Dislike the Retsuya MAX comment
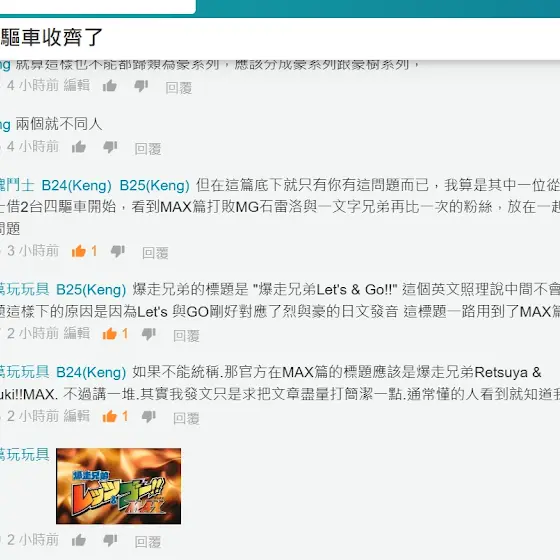Image resolution: width=560 pixels, height=560 pixels. pos(149,416)
